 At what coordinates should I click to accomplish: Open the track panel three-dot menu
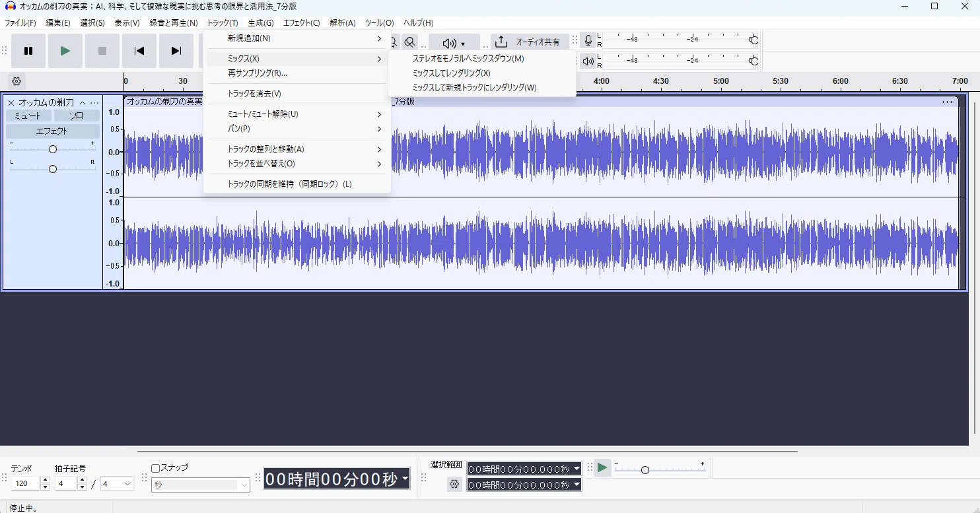point(94,103)
